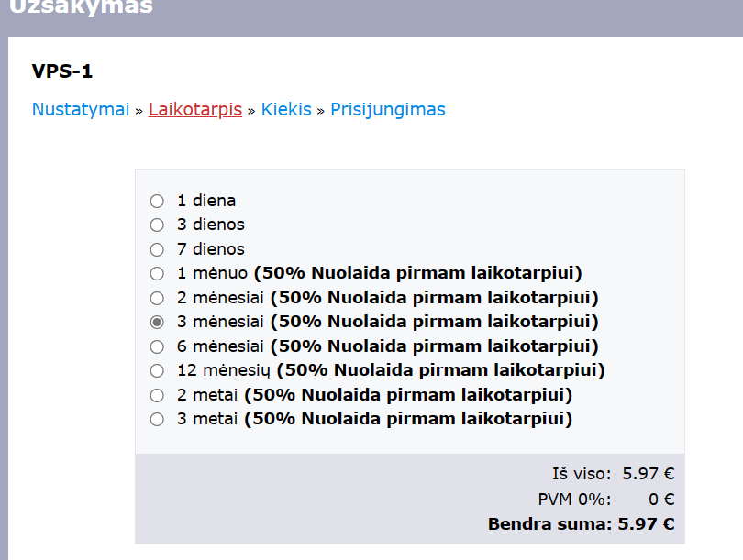Click the 3 metai discount label text
743x560 pixels.
tap(408, 419)
